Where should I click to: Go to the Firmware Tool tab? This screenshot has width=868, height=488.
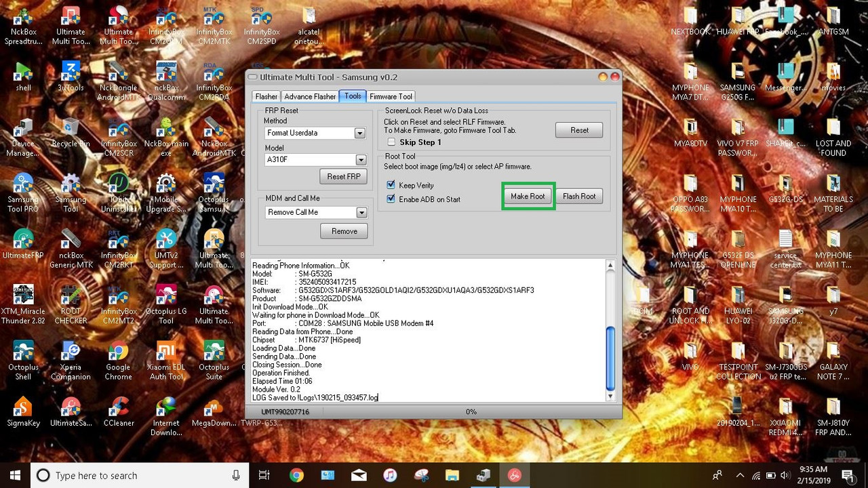[x=391, y=96]
